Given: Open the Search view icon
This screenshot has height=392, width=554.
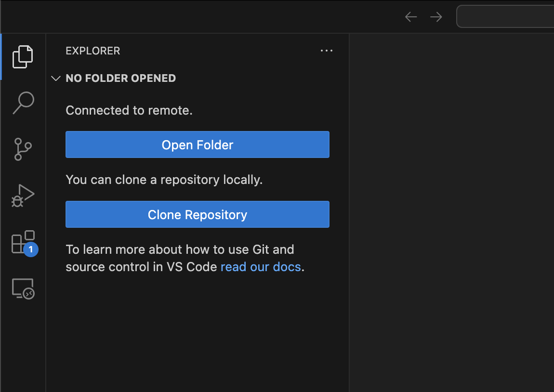Looking at the screenshot, I should pos(23,103).
